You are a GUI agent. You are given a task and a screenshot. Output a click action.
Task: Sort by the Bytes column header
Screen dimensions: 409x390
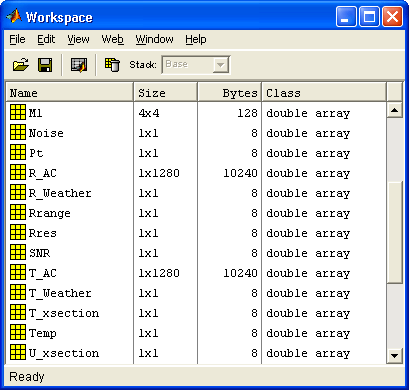point(229,93)
